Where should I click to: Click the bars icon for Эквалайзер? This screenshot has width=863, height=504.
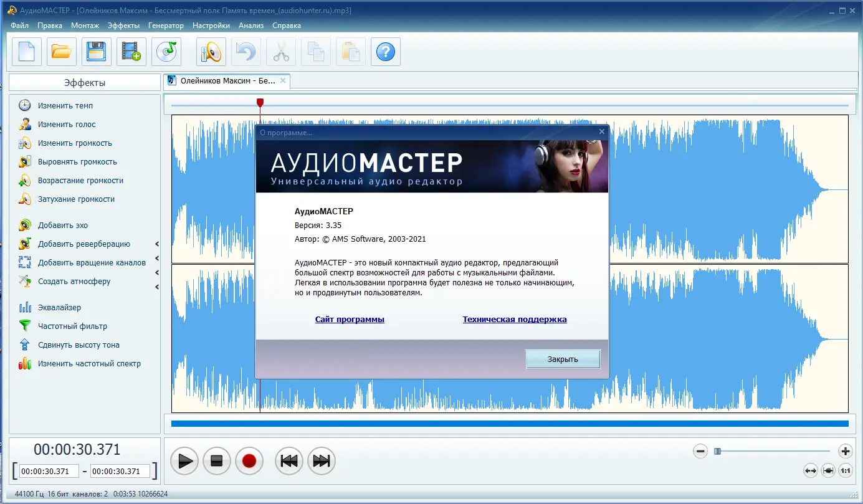(x=25, y=308)
